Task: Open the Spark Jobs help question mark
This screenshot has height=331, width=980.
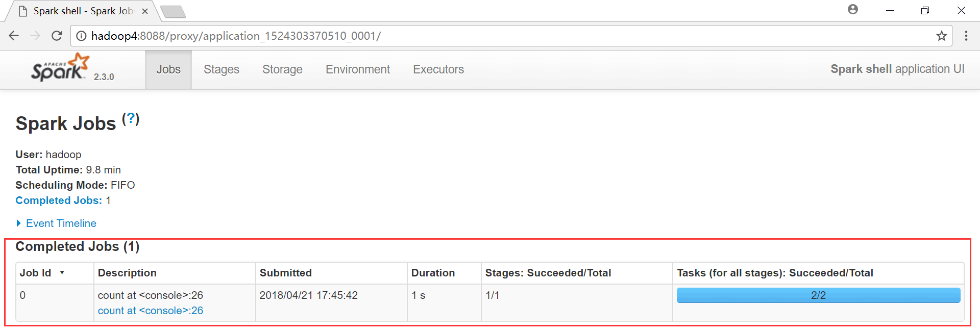Action: (131, 119)
